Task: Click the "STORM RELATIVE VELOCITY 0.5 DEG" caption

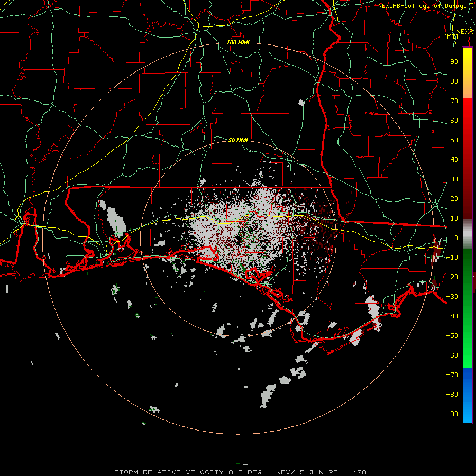Action: point(188,472)
